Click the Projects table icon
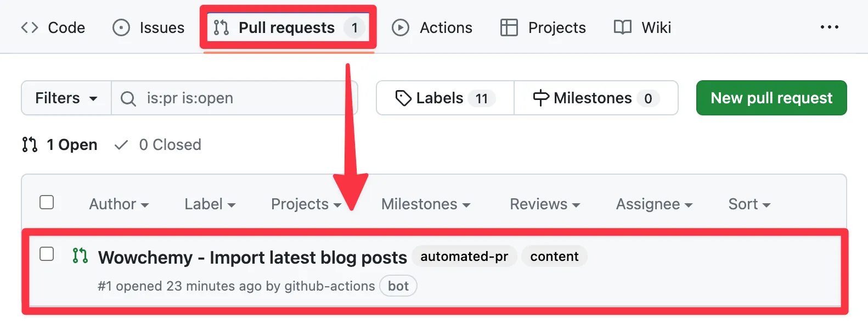The image size is (868, 323). (508, 27)
